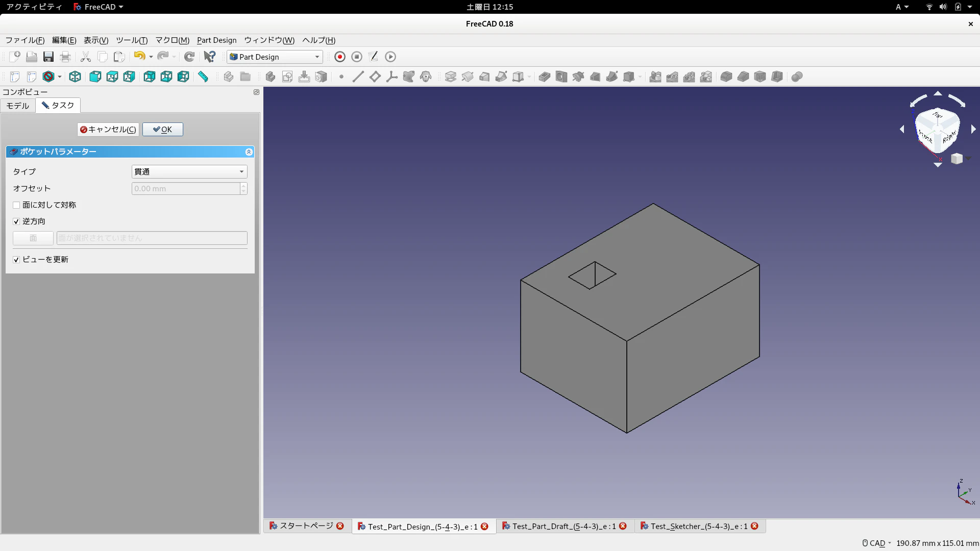Click the undo arrow icon
Viewport: 980px width, 551px height.
[139, 56]
